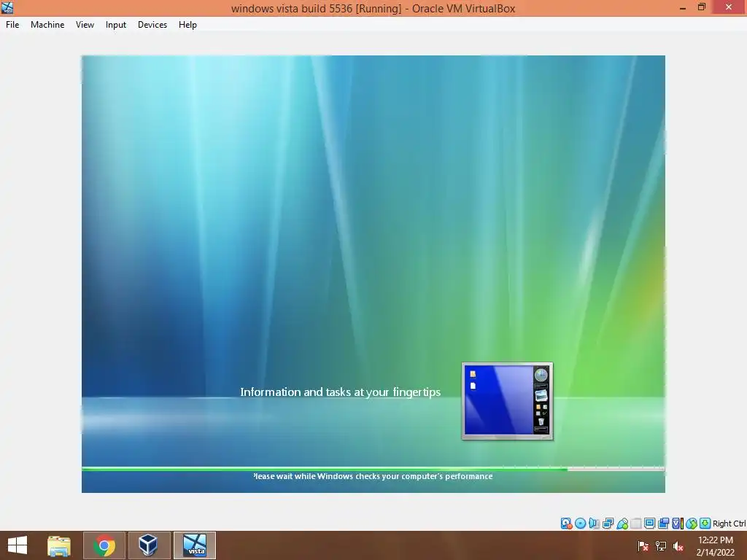Image resolution: width=747 pixels, height=560 pixels.
Task: Open the Machine menu
Action: 47,25
